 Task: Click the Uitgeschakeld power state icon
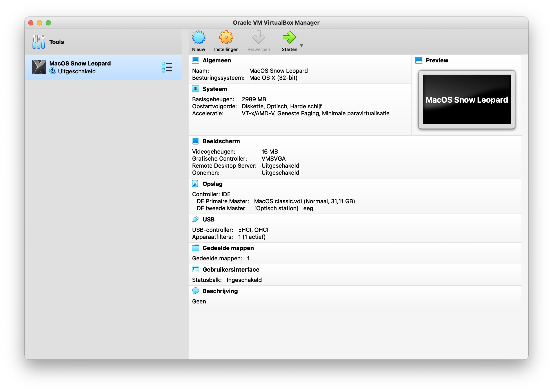[x=53, y=71]
